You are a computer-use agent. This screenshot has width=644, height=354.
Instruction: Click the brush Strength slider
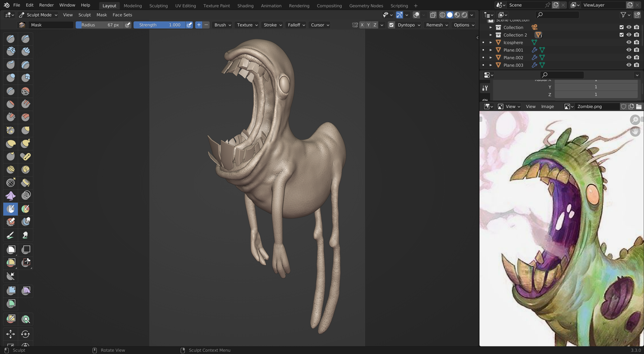[159, 25]
